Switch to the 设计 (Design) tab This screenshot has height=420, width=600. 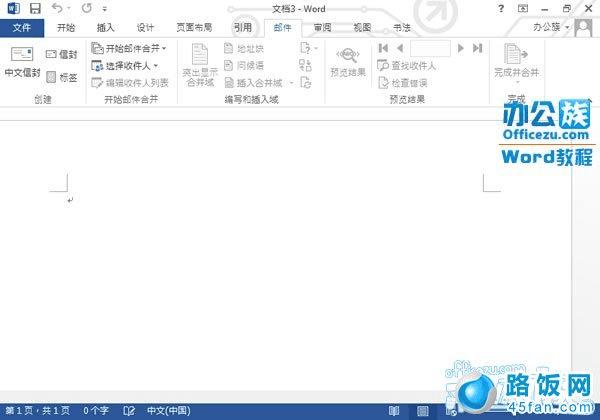(145, 28)
